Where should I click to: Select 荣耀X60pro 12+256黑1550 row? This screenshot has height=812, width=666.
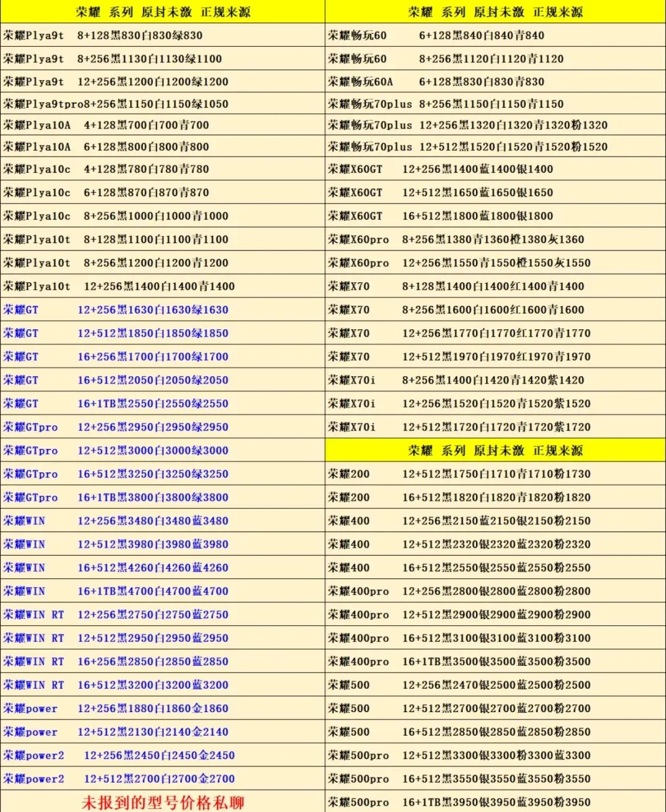point(495,263)
